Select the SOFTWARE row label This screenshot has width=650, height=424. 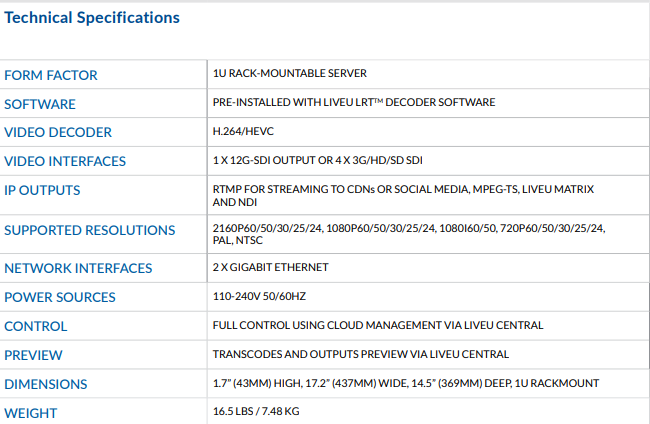pos(40,104)
